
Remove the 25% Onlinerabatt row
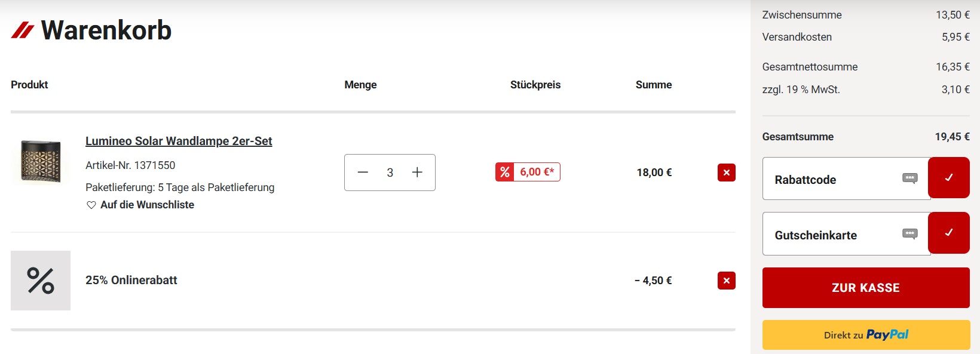(726, 281)
